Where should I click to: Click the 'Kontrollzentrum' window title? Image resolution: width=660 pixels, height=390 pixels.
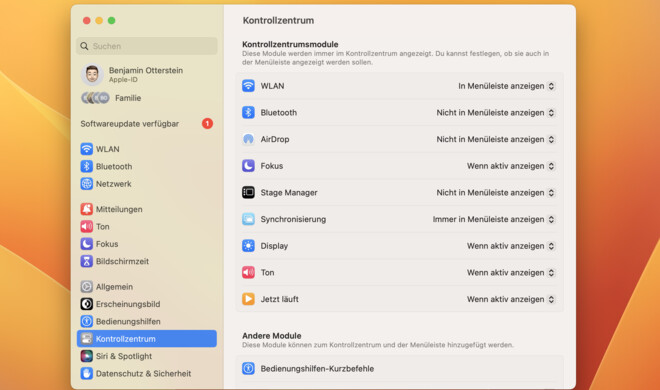click(x=278, y=20)
